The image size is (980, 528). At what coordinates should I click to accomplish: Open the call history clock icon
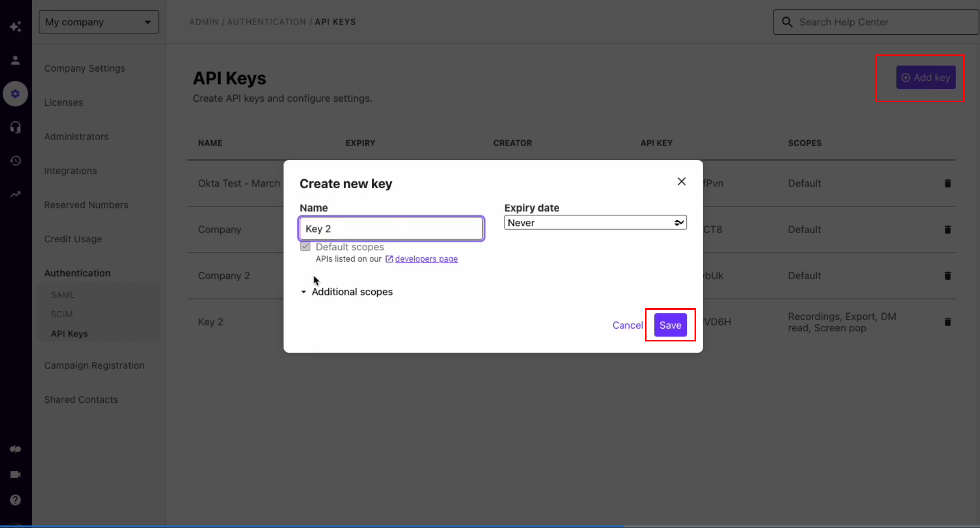coord(15,161)
